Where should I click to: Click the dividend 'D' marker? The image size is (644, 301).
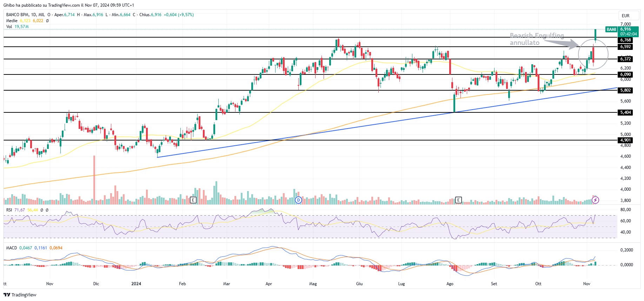coord(298,200)
